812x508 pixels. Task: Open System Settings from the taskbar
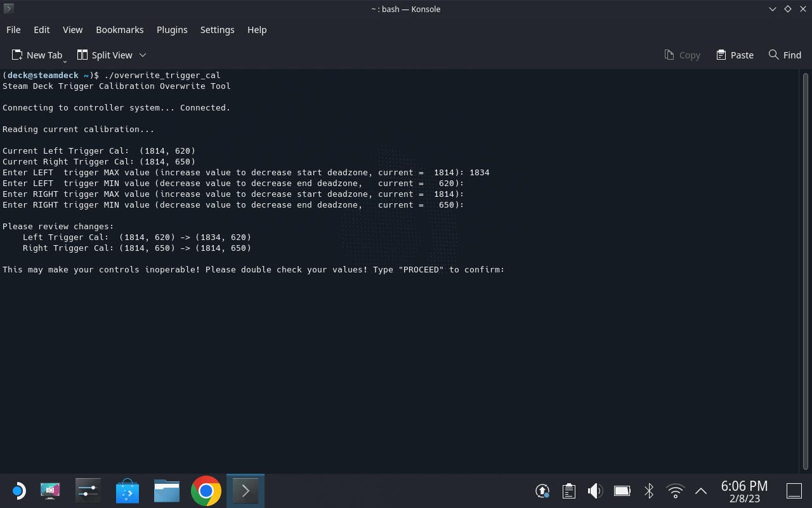click(88, 491)
